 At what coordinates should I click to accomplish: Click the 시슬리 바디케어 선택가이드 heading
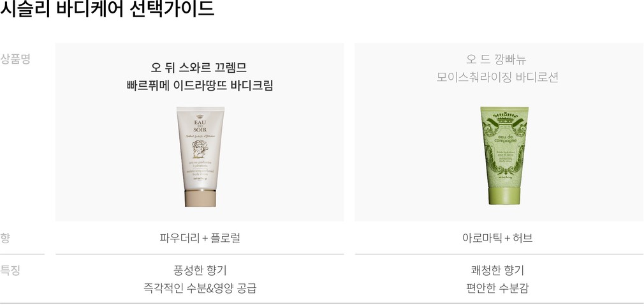click(107, 8)
